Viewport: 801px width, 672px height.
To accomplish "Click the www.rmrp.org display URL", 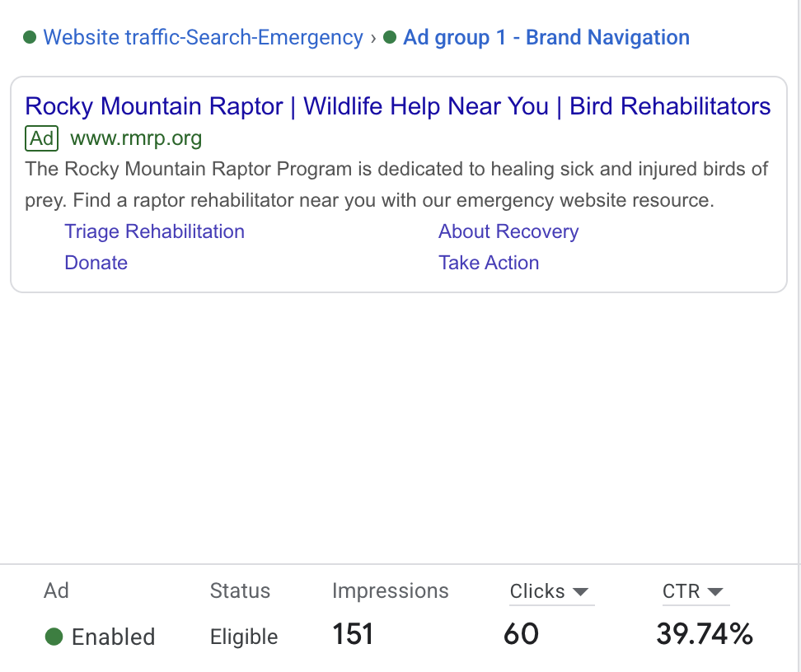I will [137, 138].
